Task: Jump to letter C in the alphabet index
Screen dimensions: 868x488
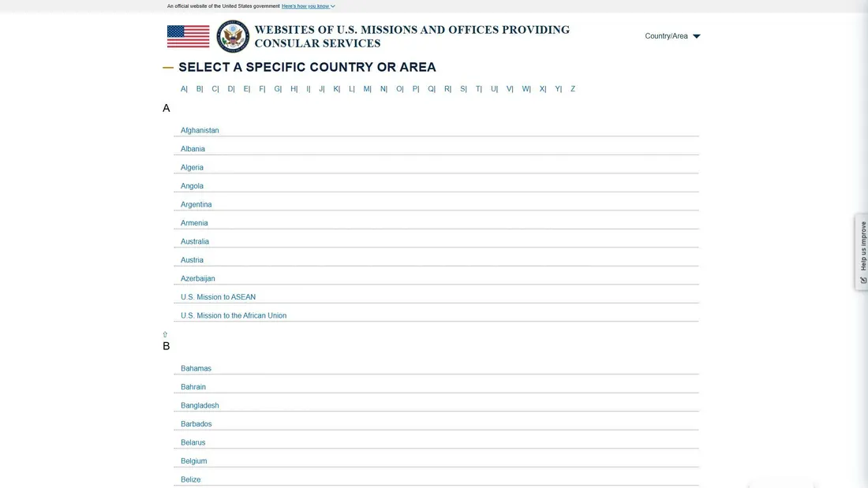Action: point(215,88)
